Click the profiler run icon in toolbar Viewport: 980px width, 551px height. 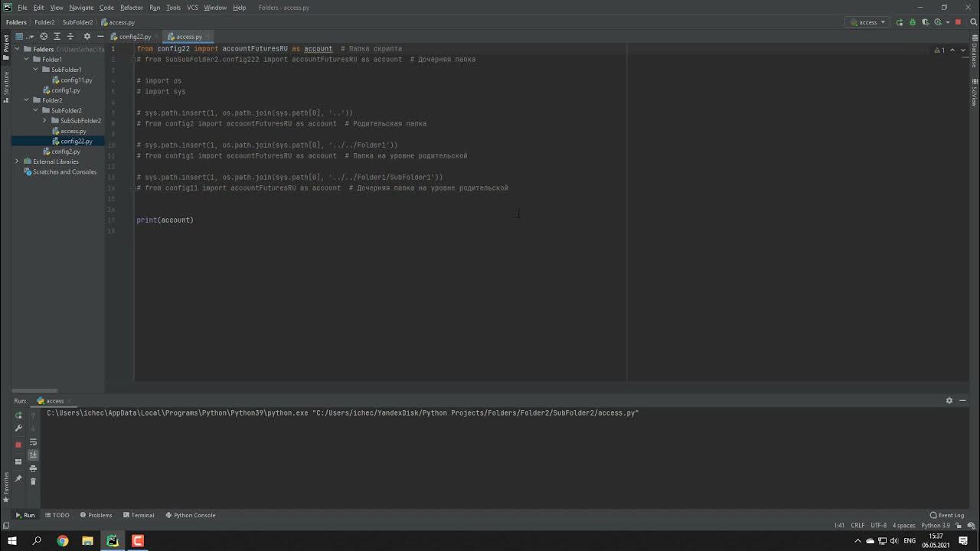tap(937, 22)
